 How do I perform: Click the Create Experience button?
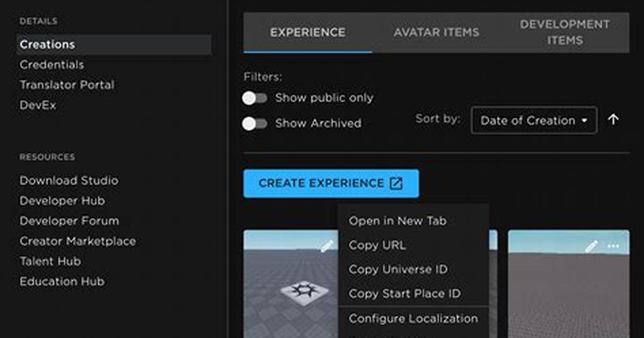331,184
